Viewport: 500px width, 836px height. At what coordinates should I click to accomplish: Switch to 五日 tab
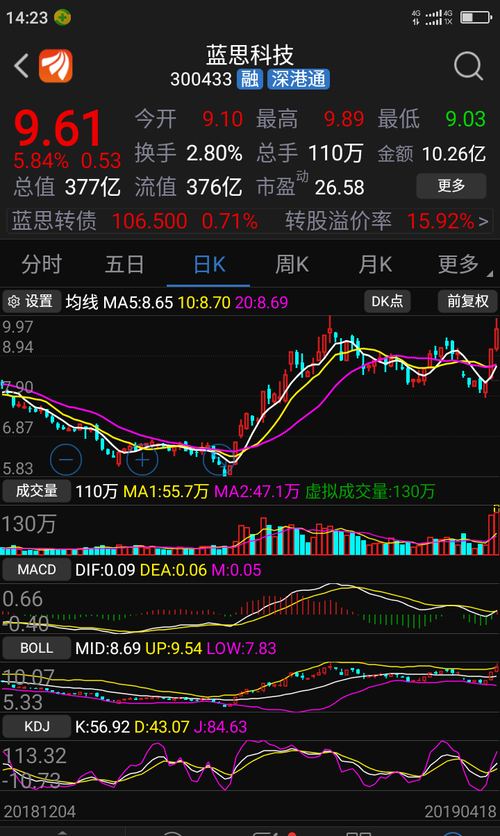pos(125,264)
